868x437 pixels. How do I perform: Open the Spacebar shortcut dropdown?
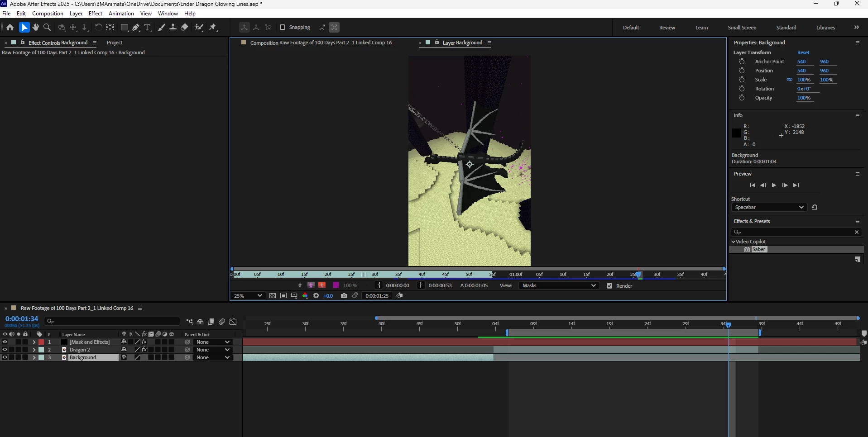point(769,207)
